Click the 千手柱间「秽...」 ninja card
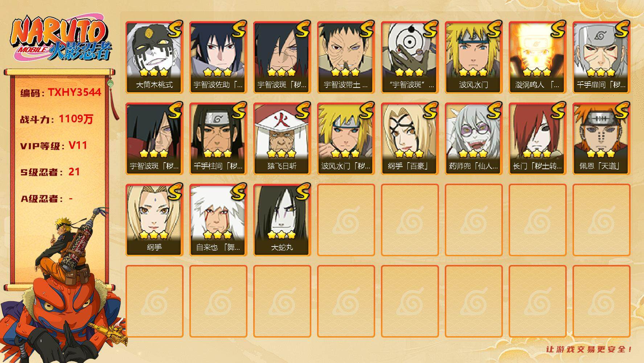The height and width of the screenshot is (363, 644). click(218, 139)
